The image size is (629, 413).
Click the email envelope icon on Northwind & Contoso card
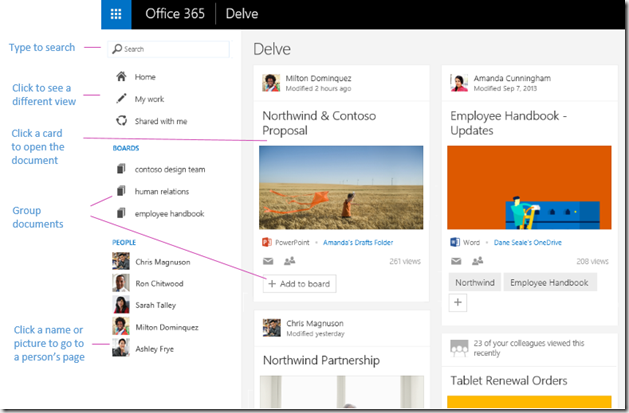[x=268, y=261]
